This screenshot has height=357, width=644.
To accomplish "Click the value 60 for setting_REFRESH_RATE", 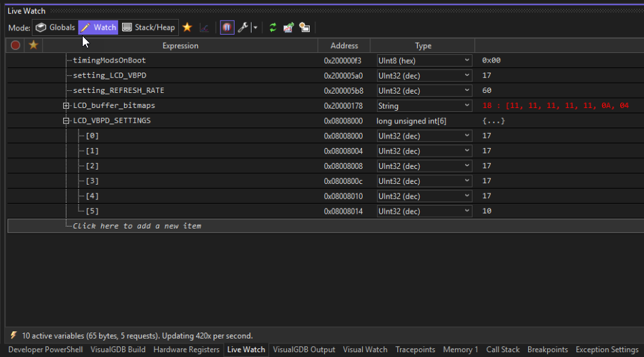I will tap(487, 90).
